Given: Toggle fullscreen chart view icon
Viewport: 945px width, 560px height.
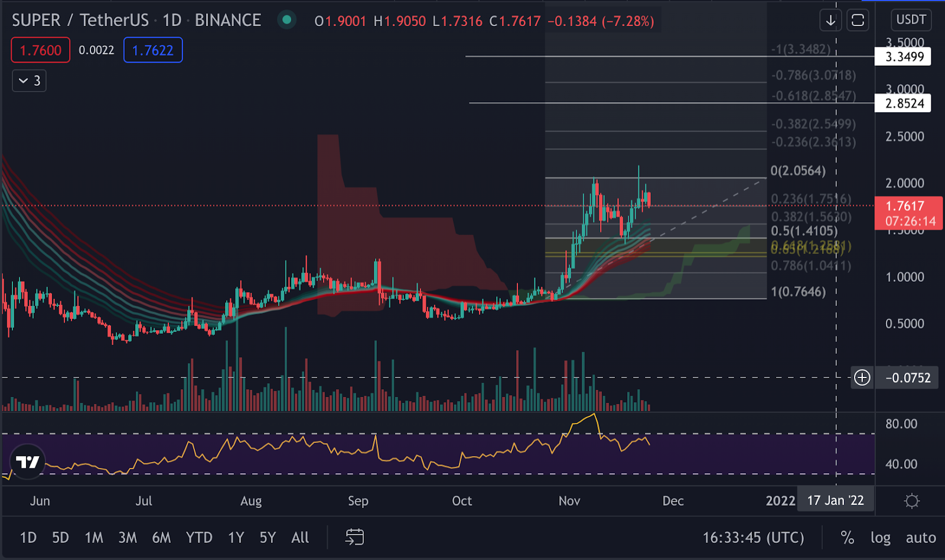Looking at the screenshot, I should (x=858, y=21).
